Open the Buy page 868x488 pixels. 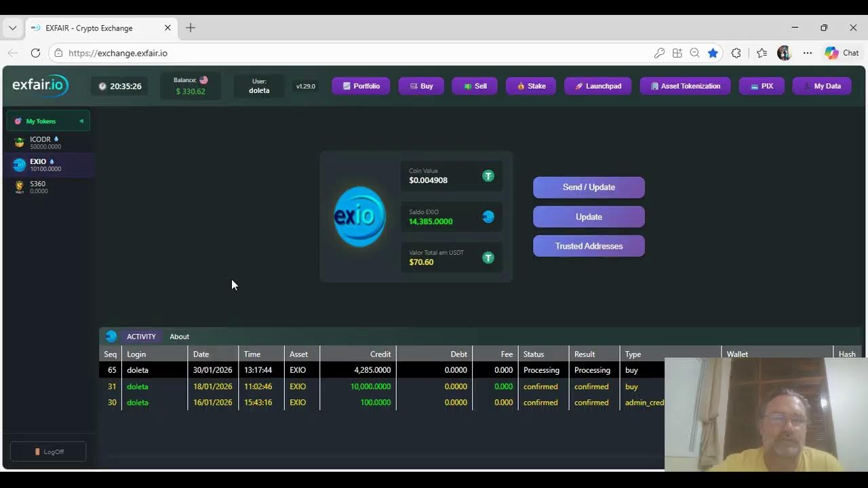coord(421,86)
